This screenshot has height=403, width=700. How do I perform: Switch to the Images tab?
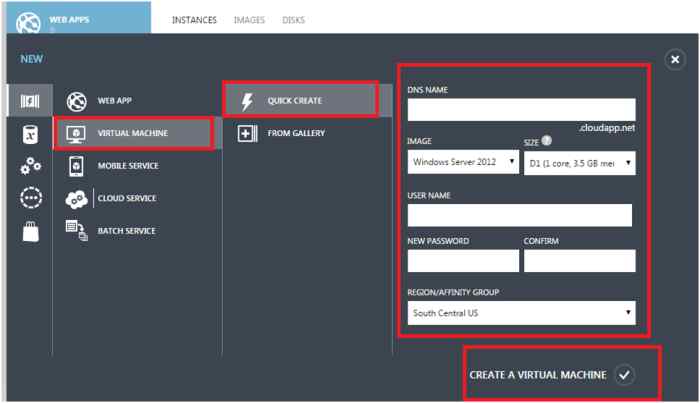[249, 20]
